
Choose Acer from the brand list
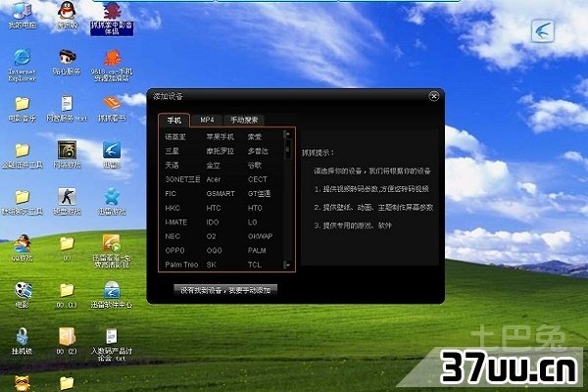click(x=214, y=179)
